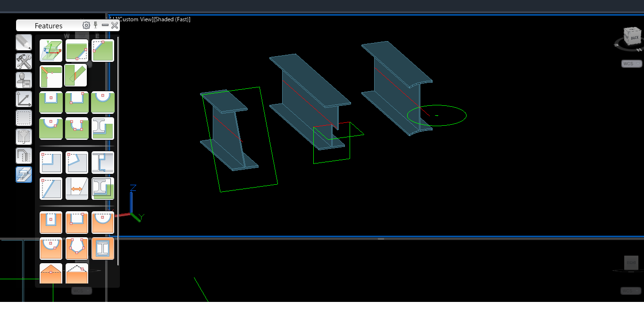The image size is (644, 309).
Task: Select green plate upper-left corner chamfer tool
Action: pyautogui.click(x=103, y=51)
